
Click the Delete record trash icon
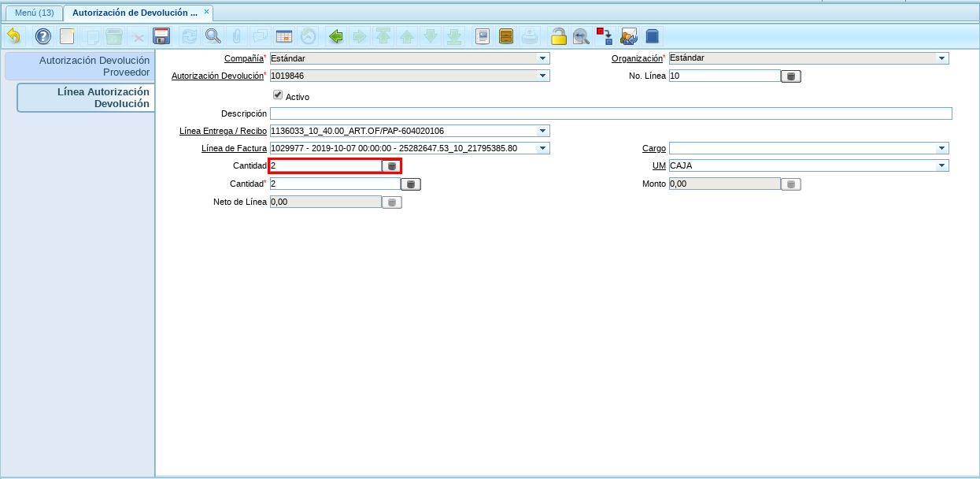tap(114, 36)
